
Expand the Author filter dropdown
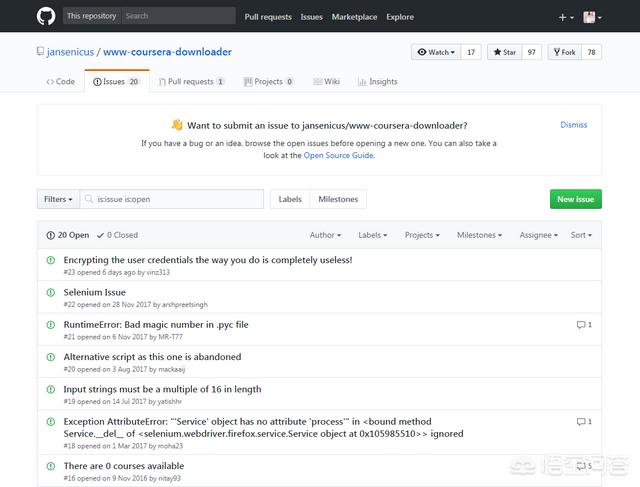(325, 235)
